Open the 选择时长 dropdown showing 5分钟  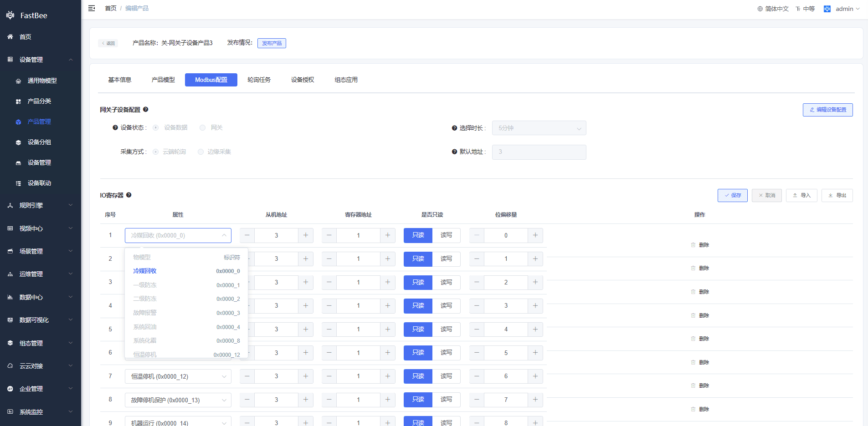(539, 128)
